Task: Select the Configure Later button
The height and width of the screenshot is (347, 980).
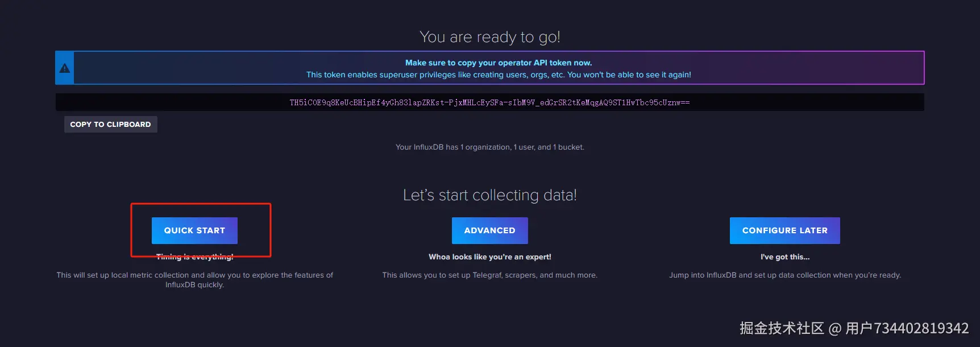Action: pyautogui.click(x=784, y=230)
